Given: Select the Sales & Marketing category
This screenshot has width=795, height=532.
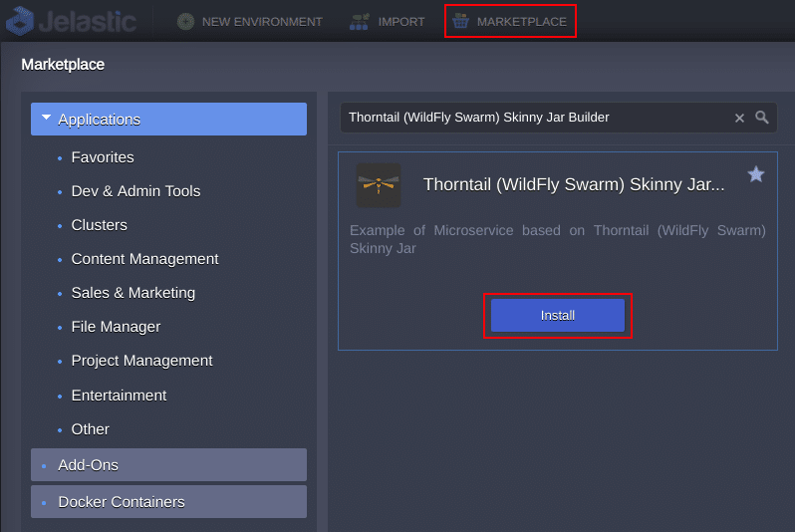Looking at the screenshot, I should click(132, 293).
